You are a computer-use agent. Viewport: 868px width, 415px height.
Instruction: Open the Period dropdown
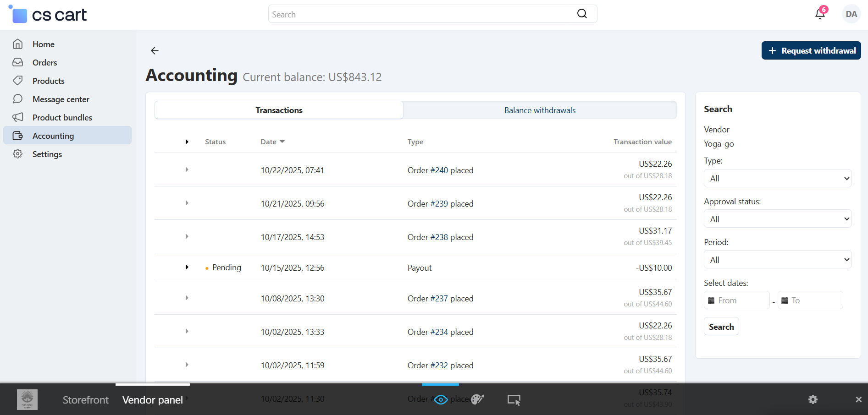[x=777, y=260]
